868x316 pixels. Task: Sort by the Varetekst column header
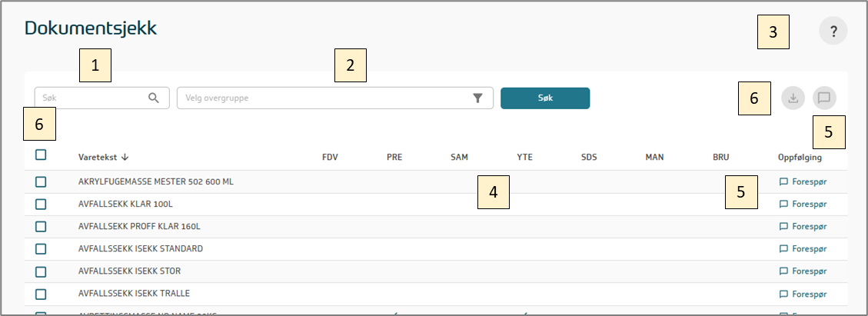pyautogui.click(x=97, y=158)
